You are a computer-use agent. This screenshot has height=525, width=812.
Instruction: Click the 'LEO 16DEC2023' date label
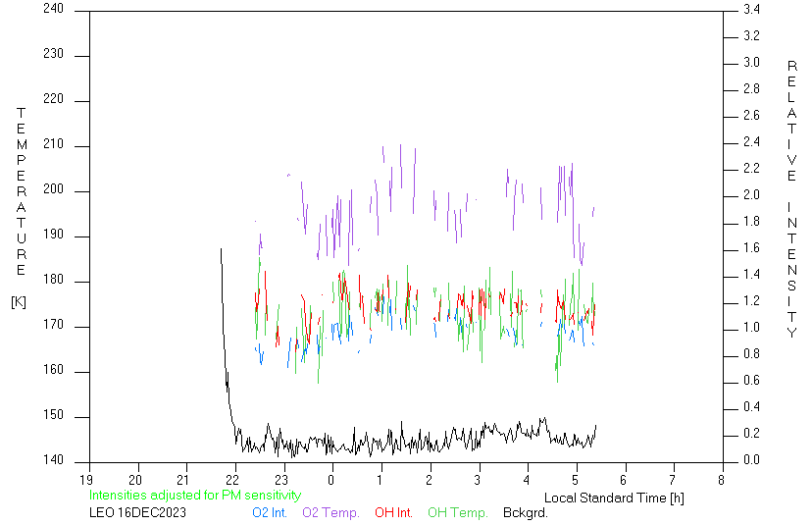pyautogui.click(x=137, y=512)
